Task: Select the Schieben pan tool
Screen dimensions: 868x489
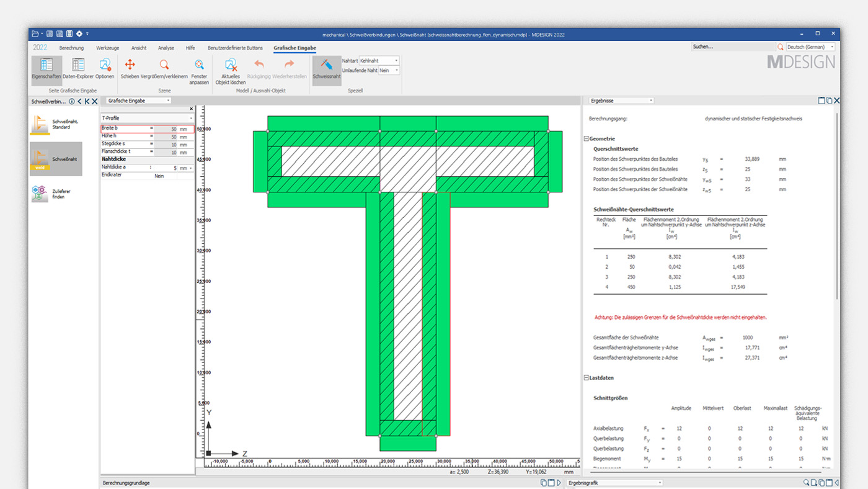Action: coord(130,69)
